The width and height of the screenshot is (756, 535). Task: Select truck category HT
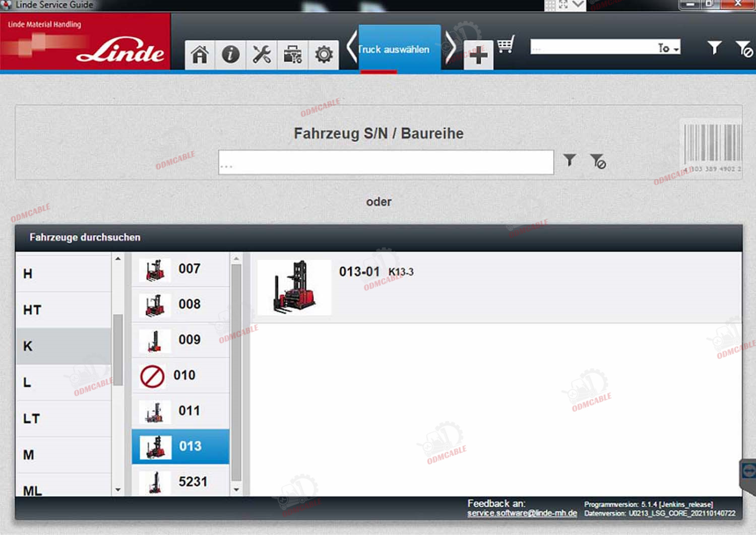pyautogui.click(x=64, y=310)
